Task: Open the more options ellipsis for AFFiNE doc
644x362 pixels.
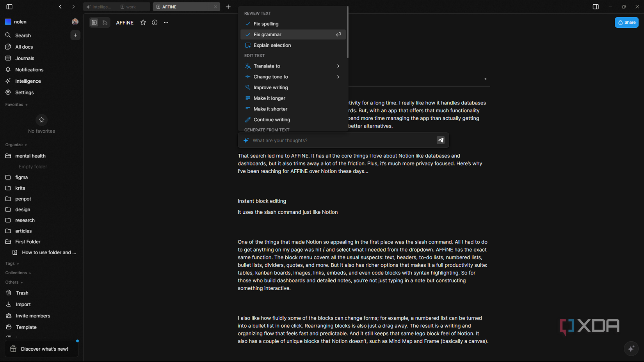Action: [x=166, y=22]
